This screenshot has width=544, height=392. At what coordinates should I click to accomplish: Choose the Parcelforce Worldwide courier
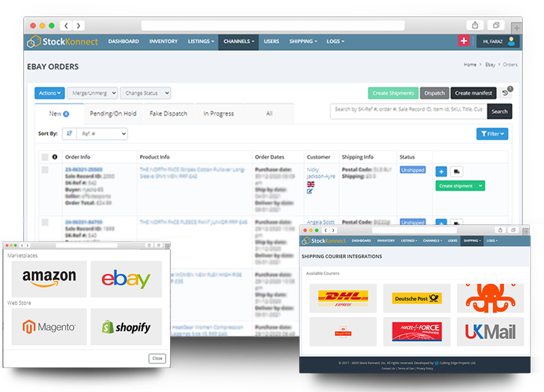coord(417,332)
